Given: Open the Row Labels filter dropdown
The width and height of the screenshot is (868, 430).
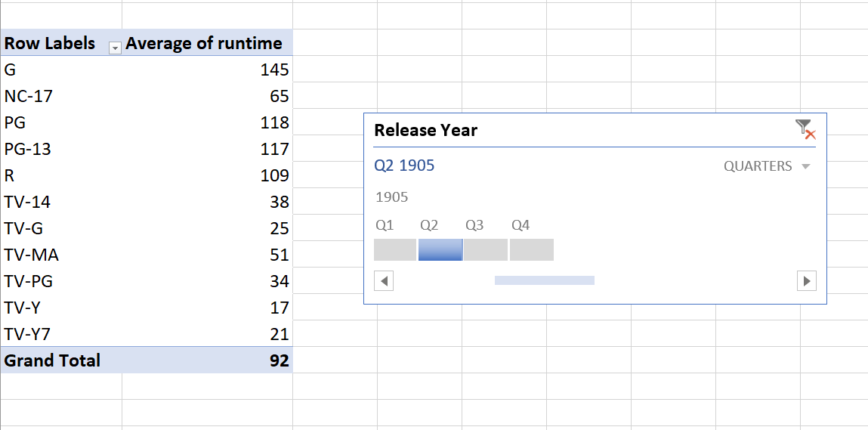Looking at the screenshot, I should (x=115, y=48).
